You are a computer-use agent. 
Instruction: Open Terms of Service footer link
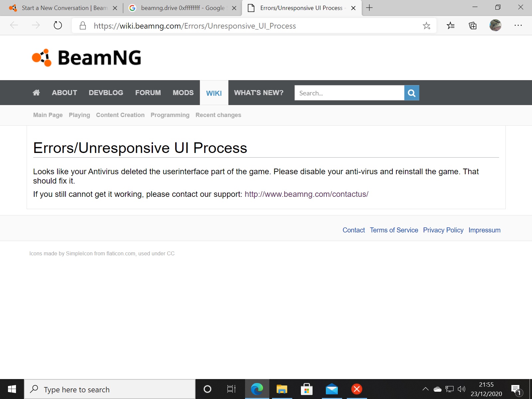(394, 230)
